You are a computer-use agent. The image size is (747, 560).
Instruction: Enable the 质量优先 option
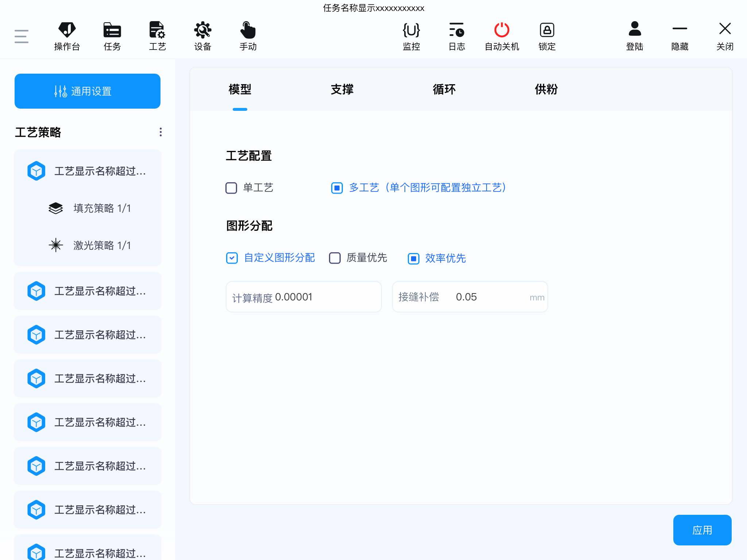[335, 258]
